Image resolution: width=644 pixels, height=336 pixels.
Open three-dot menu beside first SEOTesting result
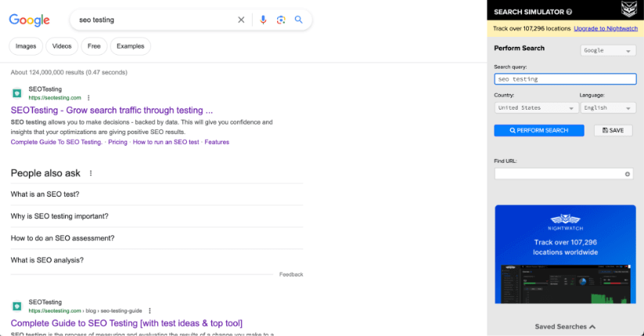pos(88,98)
